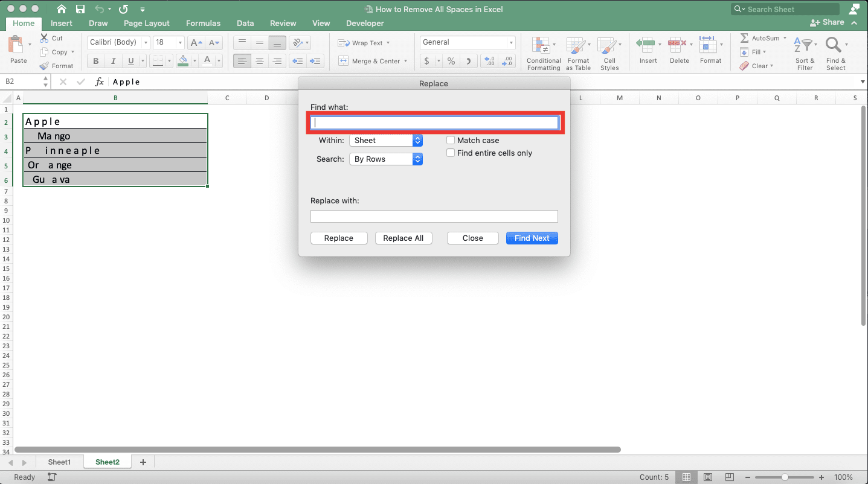Open the Insert ribbon tab
Screen dimensions: 868x484
click(x=62, y=23)
